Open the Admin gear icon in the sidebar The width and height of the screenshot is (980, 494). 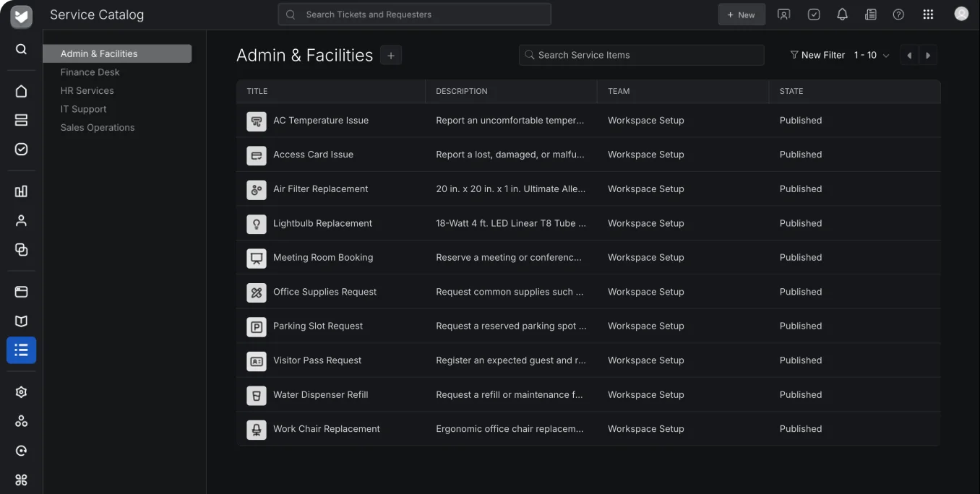coord(21,392)
